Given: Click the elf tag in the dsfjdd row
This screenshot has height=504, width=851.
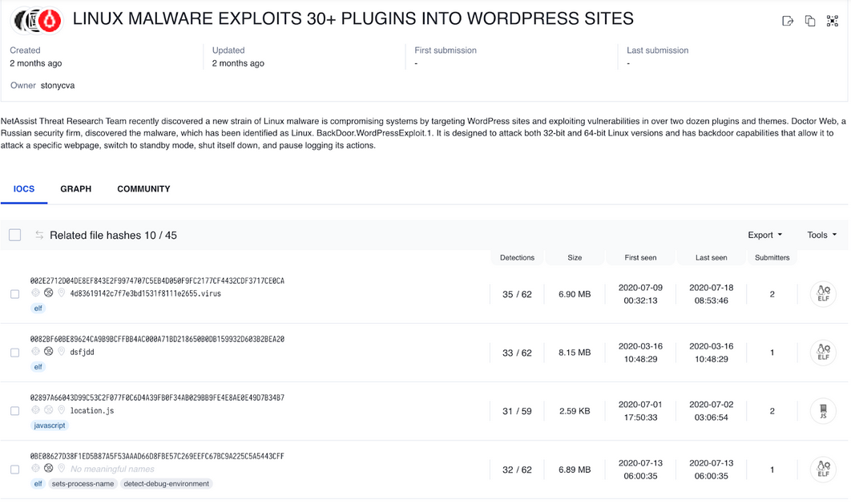Looking at the screenshot, I should tap(38, 367).
